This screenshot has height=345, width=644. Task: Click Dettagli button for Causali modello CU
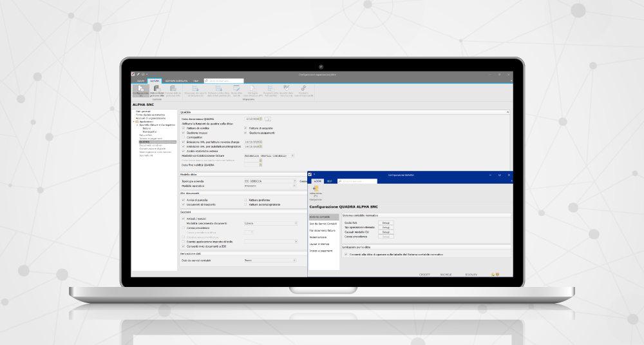click(385, 232)
